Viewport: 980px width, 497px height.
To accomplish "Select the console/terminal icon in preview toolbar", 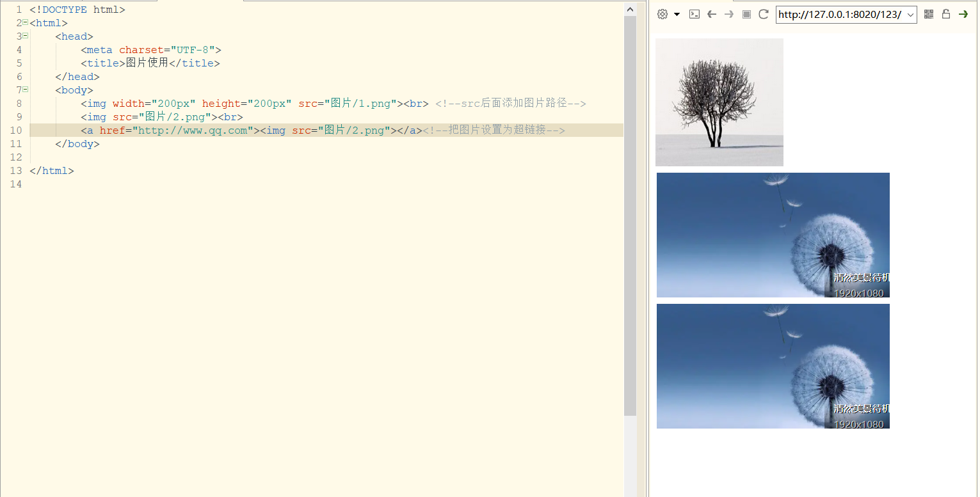I will (x=694, y=13).
